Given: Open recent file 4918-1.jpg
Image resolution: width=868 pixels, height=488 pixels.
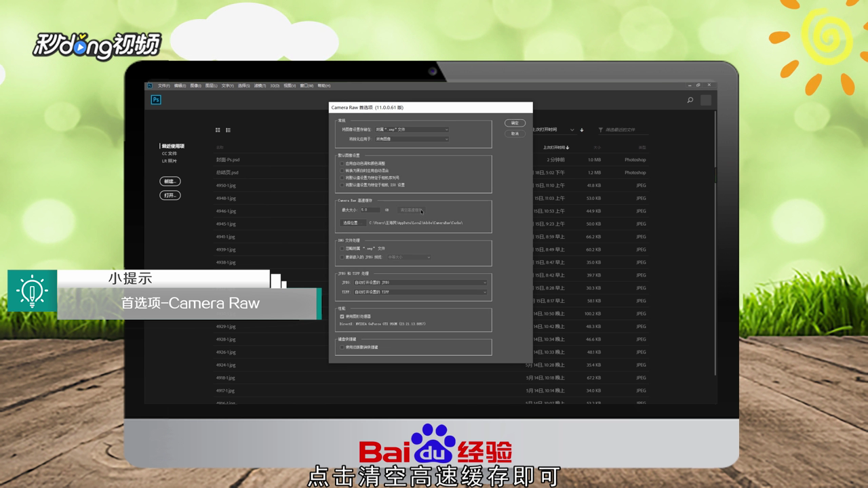Looking at the screenshot, I should click(226, 378).
